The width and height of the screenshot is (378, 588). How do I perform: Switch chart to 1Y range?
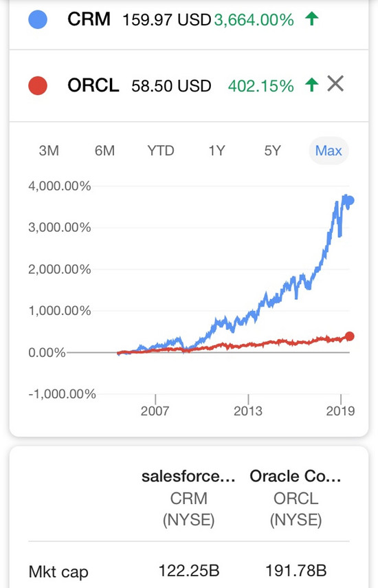click(216, 151)
